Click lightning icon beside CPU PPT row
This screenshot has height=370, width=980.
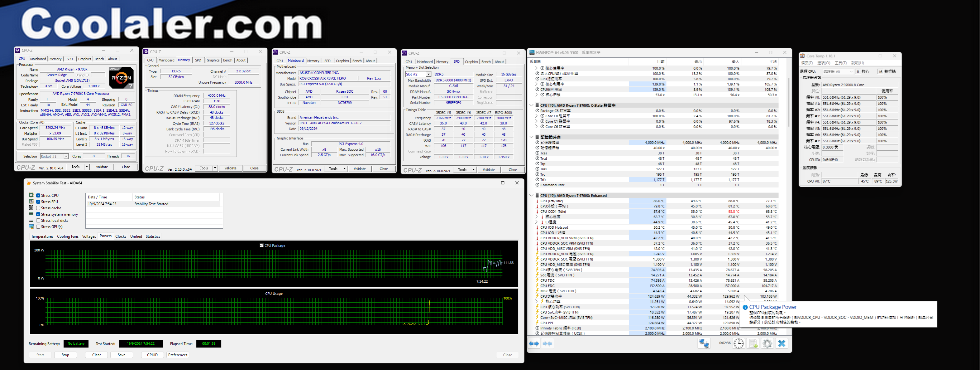pos(537,323)
